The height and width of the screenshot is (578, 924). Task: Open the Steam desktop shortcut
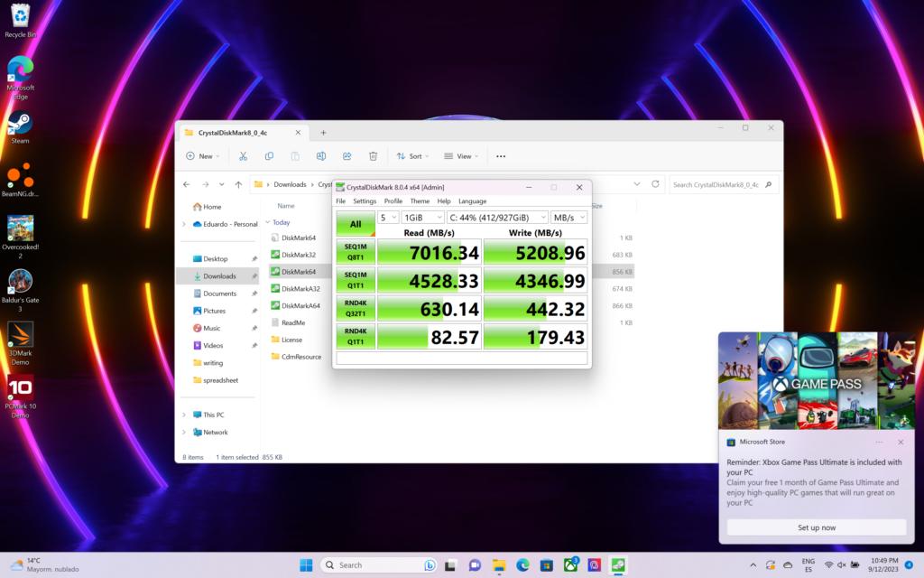20,127
